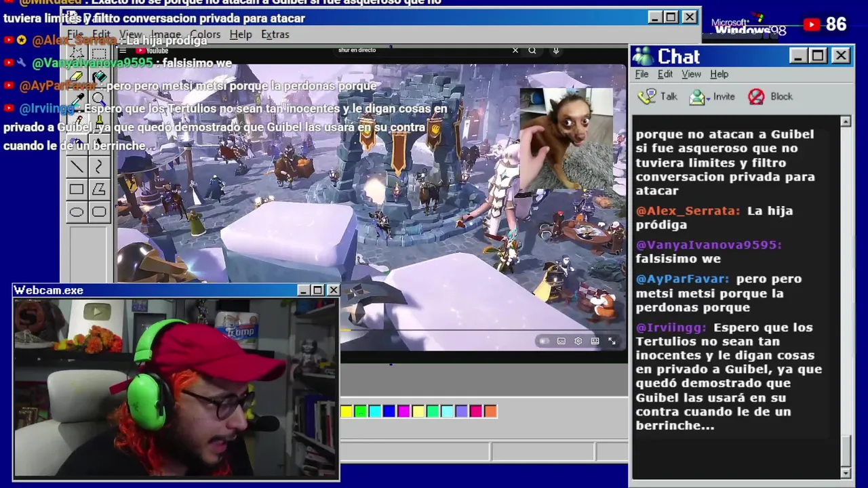Open View menu in Chat window
Viewport: 868px width, 488px height.
691,74
